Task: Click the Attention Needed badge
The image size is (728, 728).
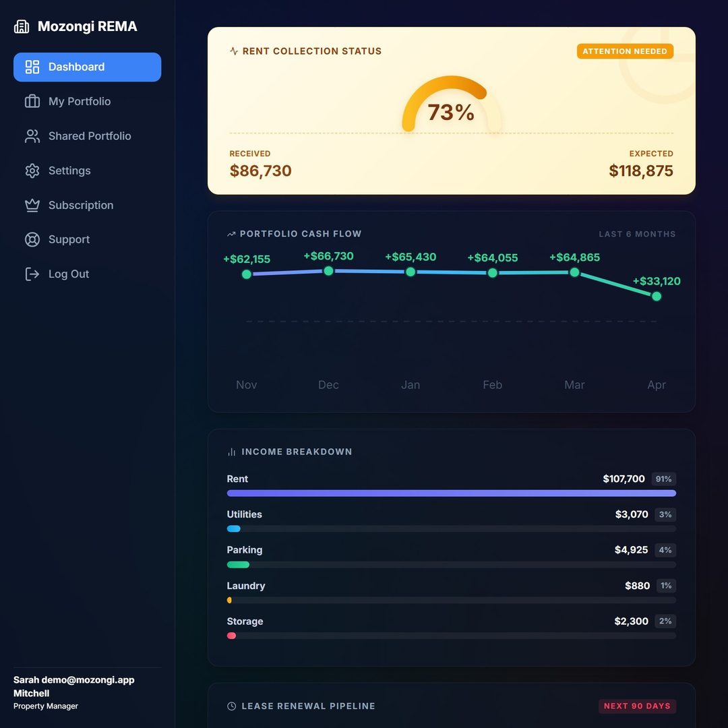Action: tap(625, 51)
